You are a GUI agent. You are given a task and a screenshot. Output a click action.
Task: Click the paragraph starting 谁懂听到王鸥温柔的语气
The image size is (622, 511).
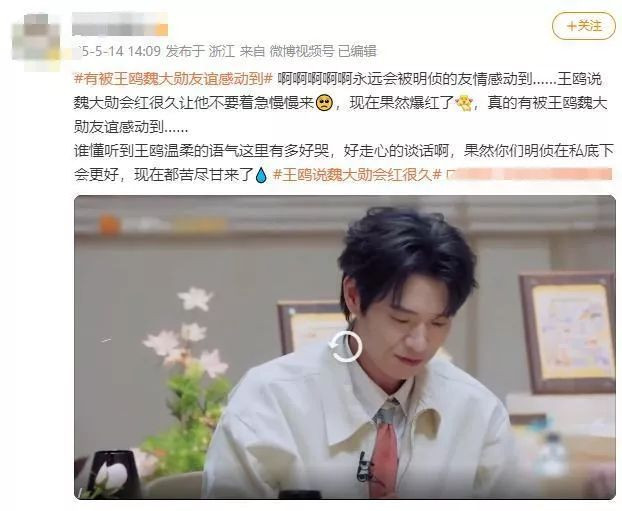(344, 163)
